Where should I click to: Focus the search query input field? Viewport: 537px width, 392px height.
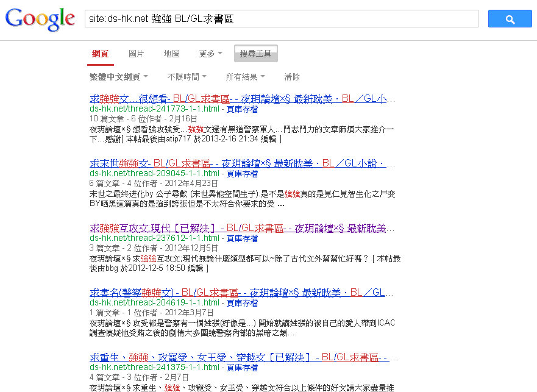tap(282, 18)
